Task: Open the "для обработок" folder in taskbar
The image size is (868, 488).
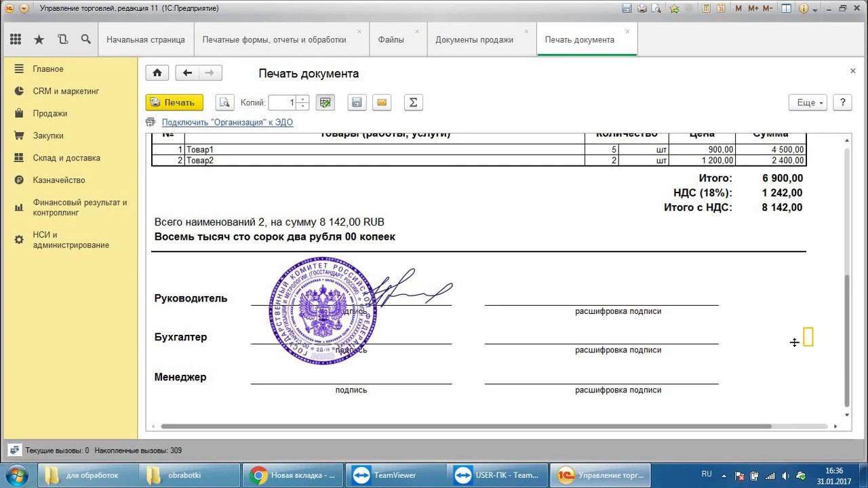Action: (87, 475)
